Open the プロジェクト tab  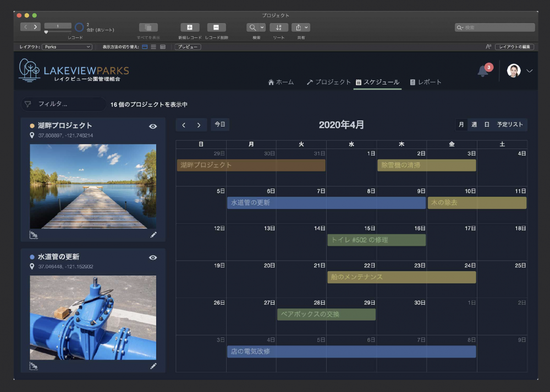click(x=329, y=82)
